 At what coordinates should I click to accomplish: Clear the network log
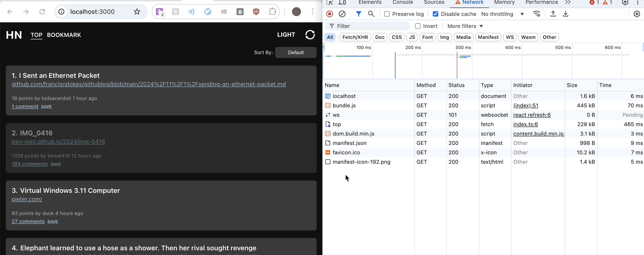(x=342, y=14)
